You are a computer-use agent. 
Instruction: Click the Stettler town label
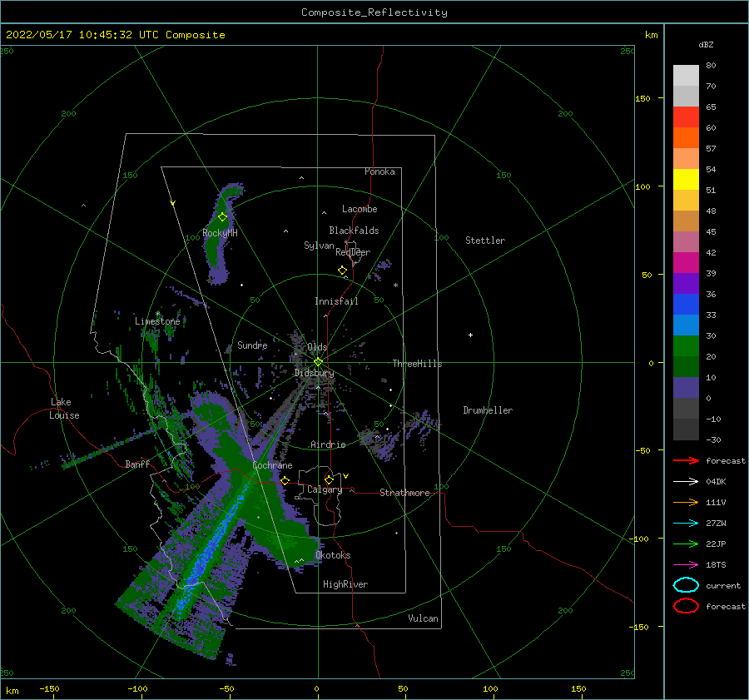[485, 241]
